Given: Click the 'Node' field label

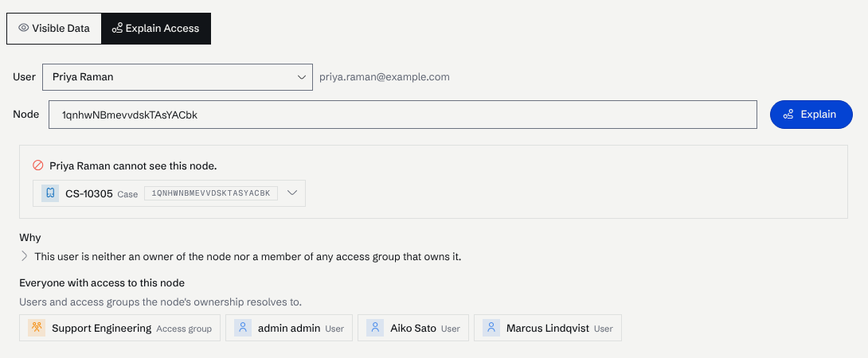Looking at the screenshot, I should [26, 115].
